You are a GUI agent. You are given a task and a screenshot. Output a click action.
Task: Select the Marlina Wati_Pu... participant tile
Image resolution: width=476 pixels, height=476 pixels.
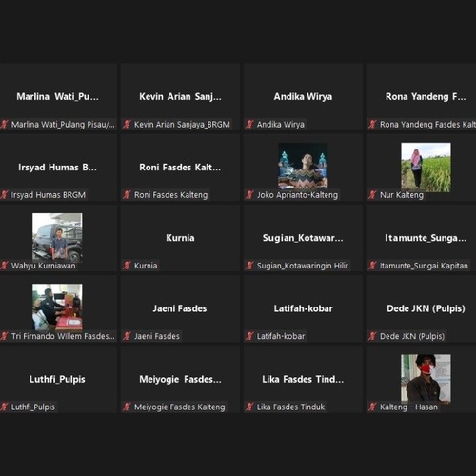click(58, 96)
